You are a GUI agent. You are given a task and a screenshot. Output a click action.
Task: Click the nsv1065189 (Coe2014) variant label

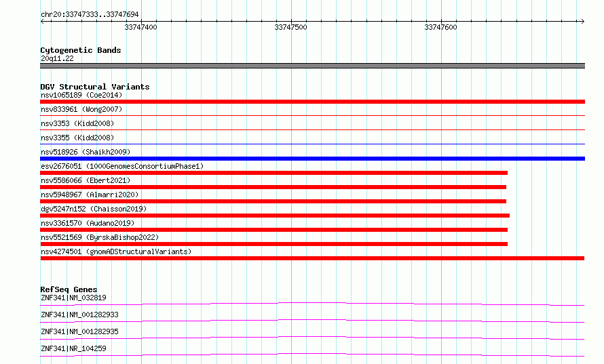[x=81, y=95]
